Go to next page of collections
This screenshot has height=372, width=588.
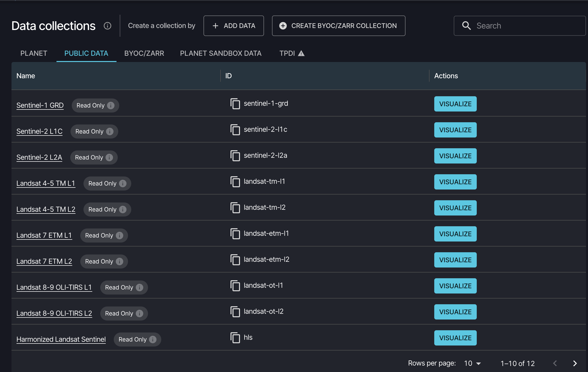tap(575, 363)
